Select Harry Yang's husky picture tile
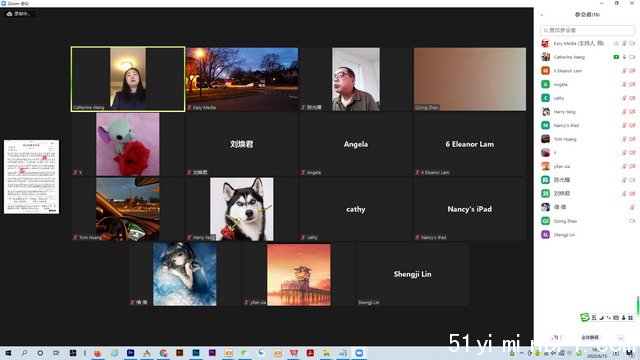The width and height of the screenshot is (640, 360). 242,209
